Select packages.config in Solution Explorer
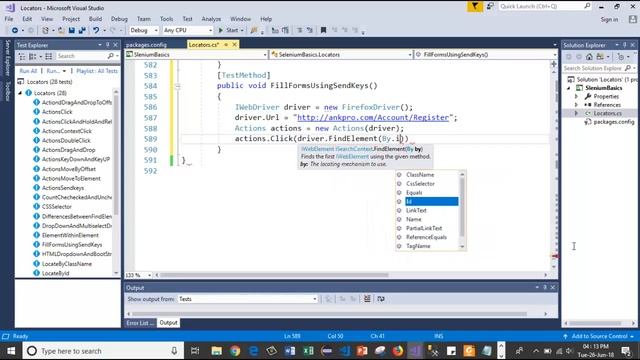 (613, 122)
